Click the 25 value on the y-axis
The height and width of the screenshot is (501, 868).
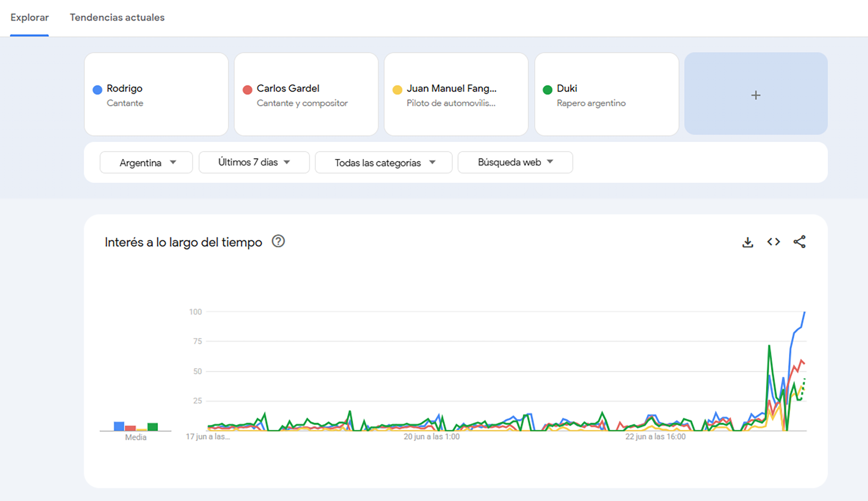click(198, 401)
